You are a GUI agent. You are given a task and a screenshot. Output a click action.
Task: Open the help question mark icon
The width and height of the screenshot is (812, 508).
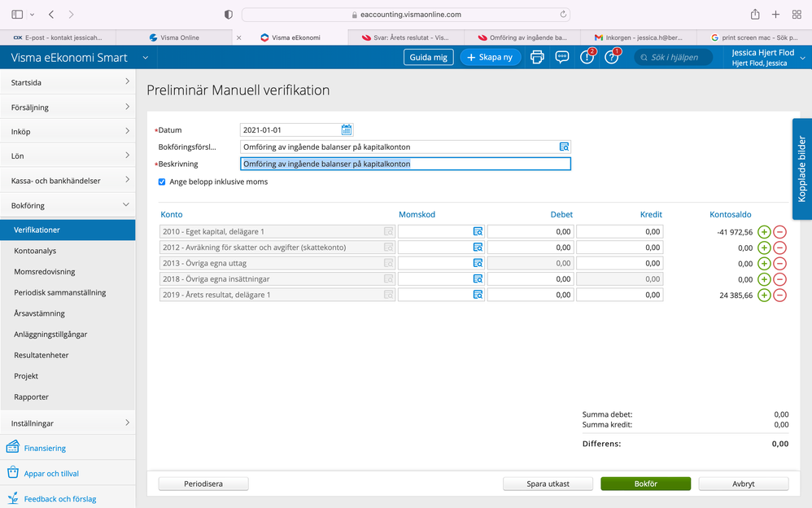(612, 56)
